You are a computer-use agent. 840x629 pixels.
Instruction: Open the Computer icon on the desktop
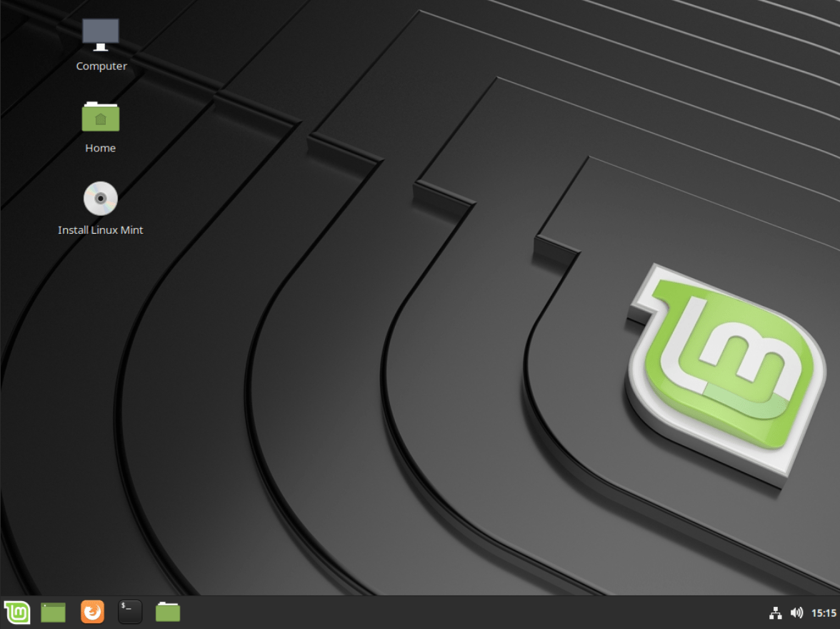click(x=101, y=43)
